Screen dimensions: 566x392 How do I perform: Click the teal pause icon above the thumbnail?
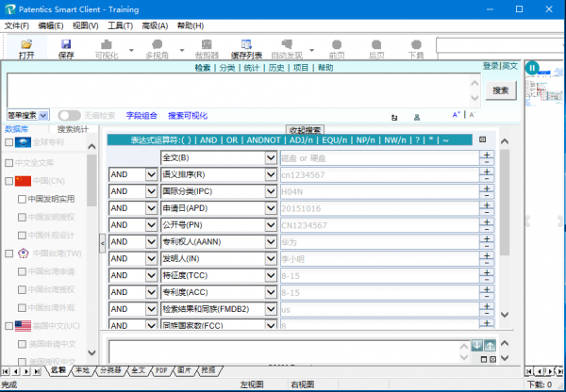[x=532, y=68]
